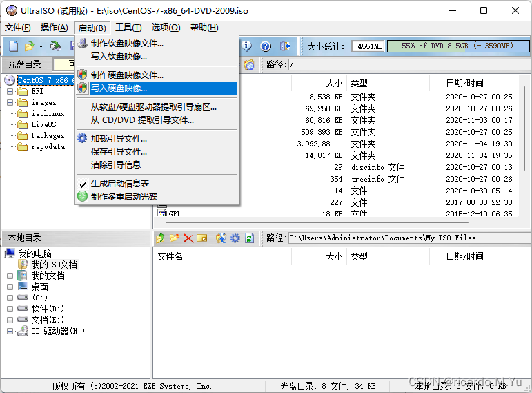
Task: Expand the (C:) drive node
Action: click(10, 298)
